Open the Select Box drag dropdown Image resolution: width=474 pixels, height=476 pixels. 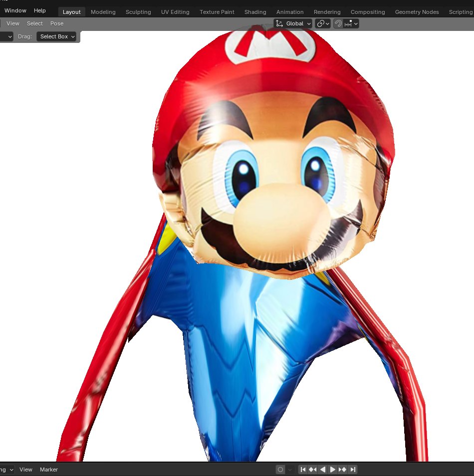tap(56, 36)
